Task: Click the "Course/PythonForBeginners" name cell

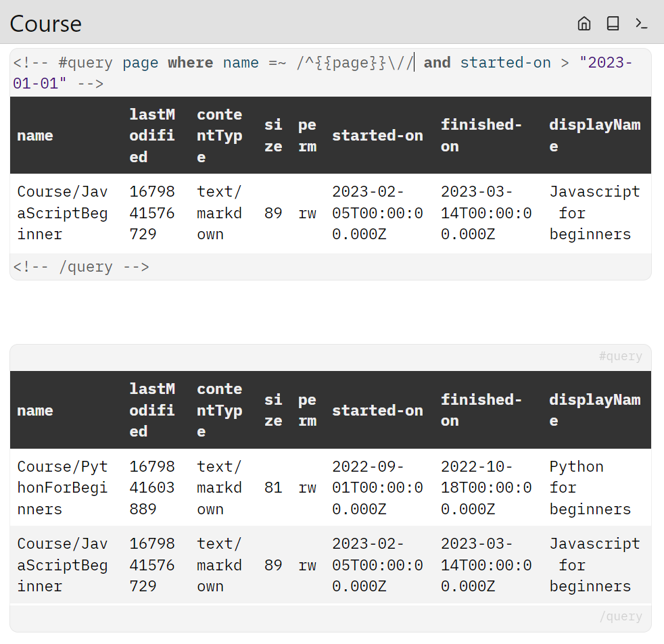Action: click(x=62, y=488)
